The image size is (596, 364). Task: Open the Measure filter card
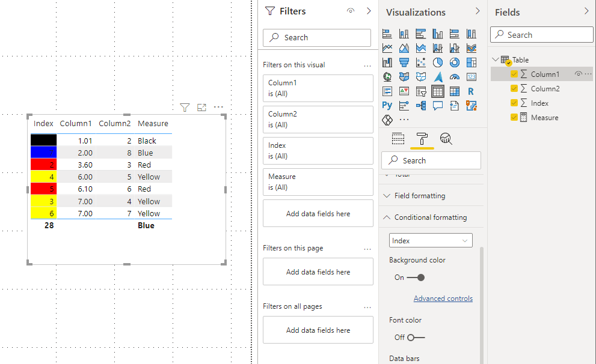pyautogui.click(x=318, y=182)
